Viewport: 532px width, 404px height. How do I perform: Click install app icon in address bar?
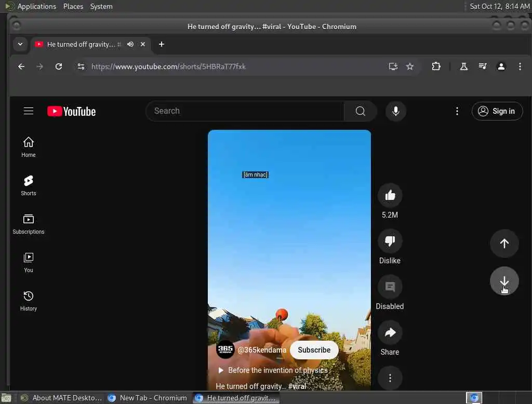[393, 66]
